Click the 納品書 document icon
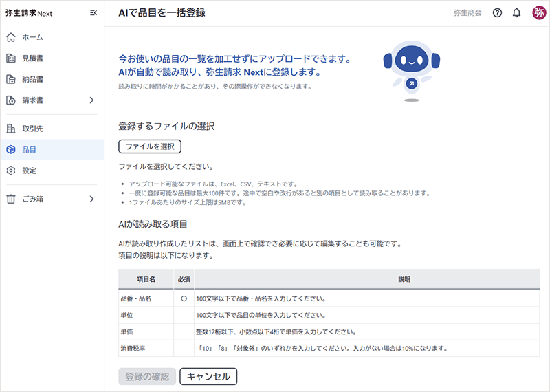The width and height of the screenshot is (550, 392). click(11, 79)
